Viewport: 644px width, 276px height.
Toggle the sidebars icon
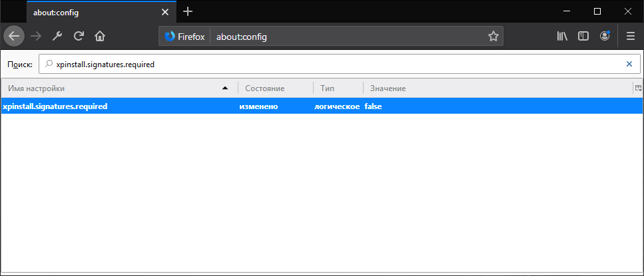(583, 36)
